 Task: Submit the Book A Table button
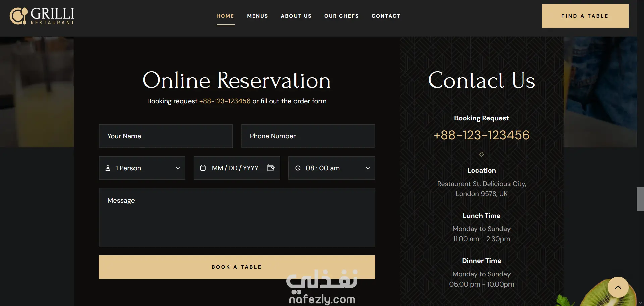pyautogui.click(x=237, y=267)
